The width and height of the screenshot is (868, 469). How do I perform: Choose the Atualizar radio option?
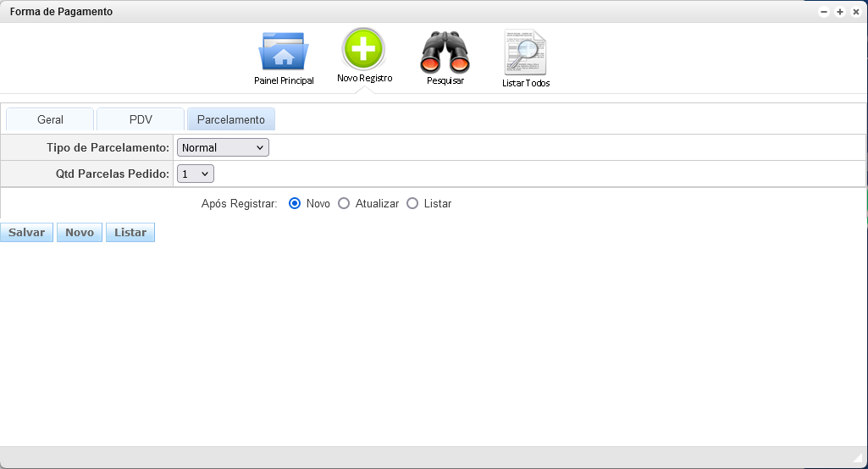[x=344, y=203]
